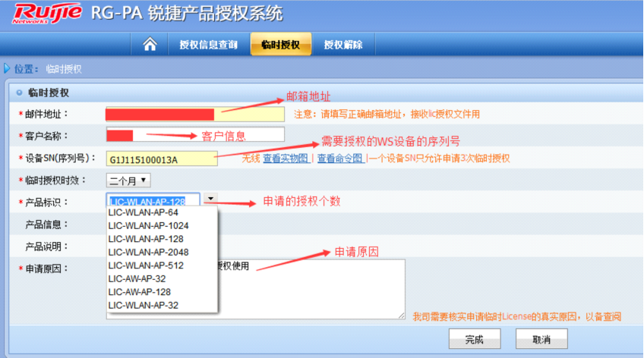This screenshot has width=644, height=358.
Task: Select LIC-WLAN-AP-1024 from the list
Action: click(x=162, y=225)
